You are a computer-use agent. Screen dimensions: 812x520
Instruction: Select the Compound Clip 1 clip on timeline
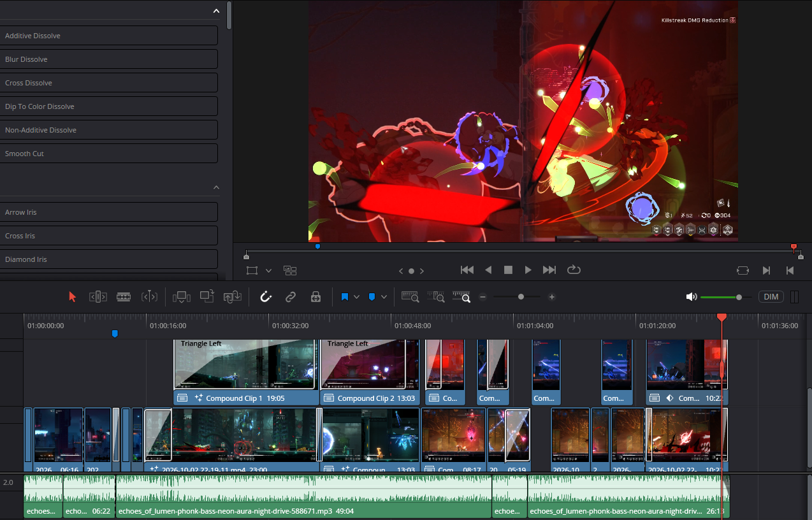tap(246, 372)
